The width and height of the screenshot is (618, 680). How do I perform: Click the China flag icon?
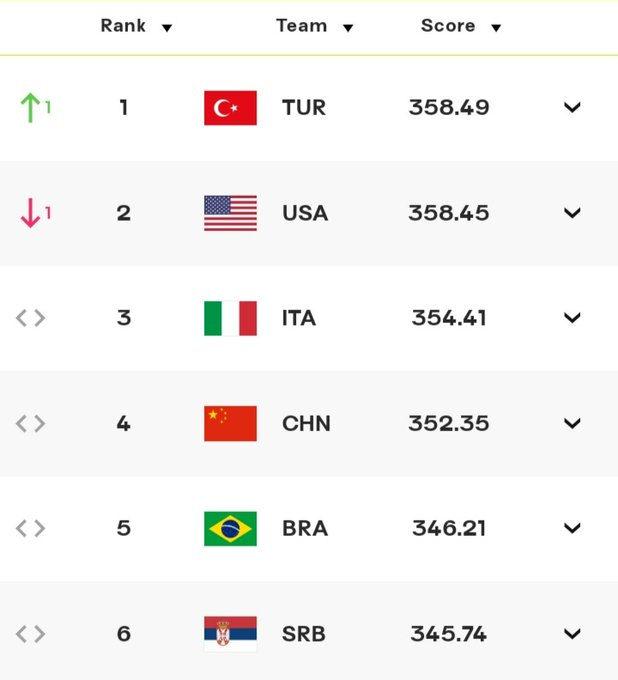[230, 423]
